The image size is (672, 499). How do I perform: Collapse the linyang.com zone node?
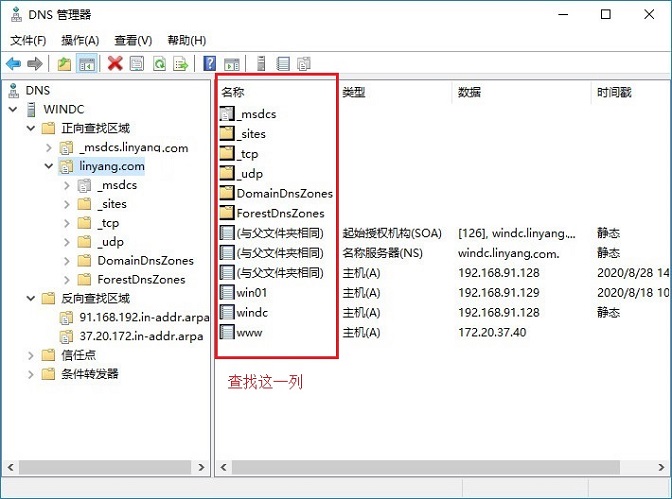point(49,166)
